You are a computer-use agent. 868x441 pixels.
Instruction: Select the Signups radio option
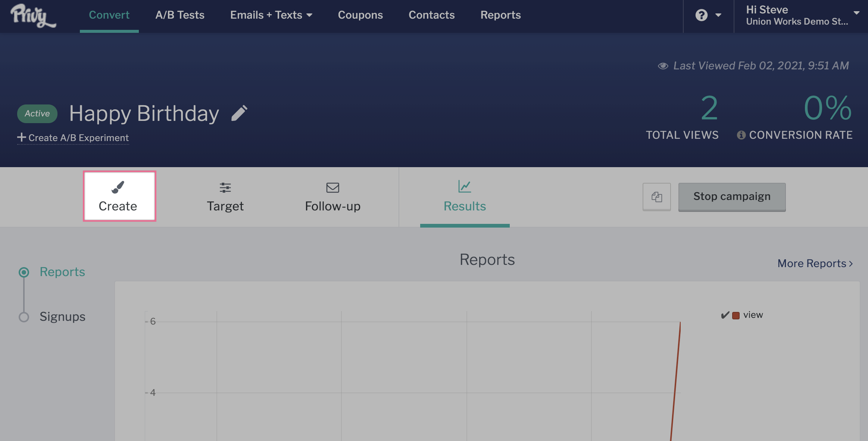[24, 317]
